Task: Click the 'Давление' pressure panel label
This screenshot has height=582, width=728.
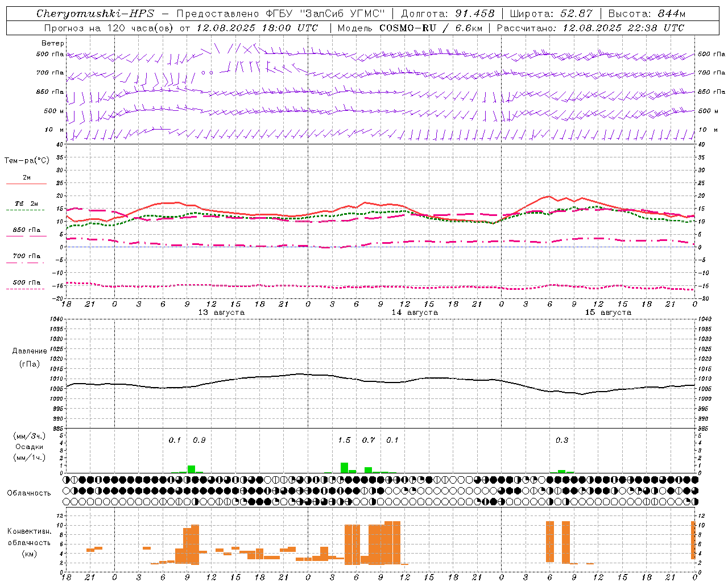Action: 30,351
